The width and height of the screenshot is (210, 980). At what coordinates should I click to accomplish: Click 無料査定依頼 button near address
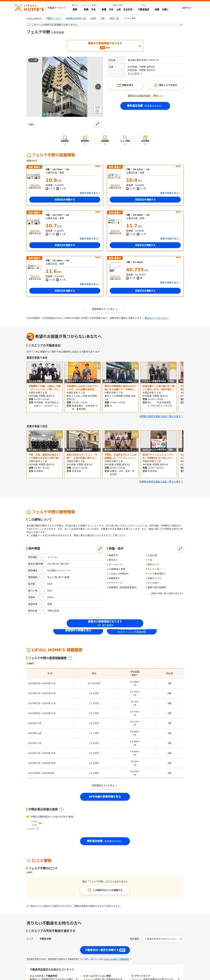point(145,106)
